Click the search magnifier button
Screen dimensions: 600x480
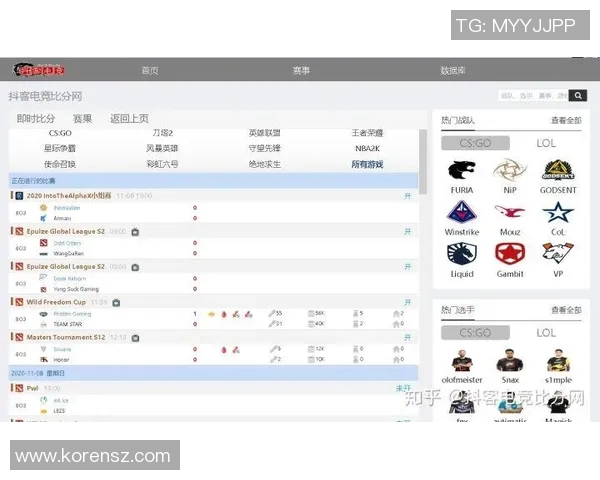[x=577, y=96]
